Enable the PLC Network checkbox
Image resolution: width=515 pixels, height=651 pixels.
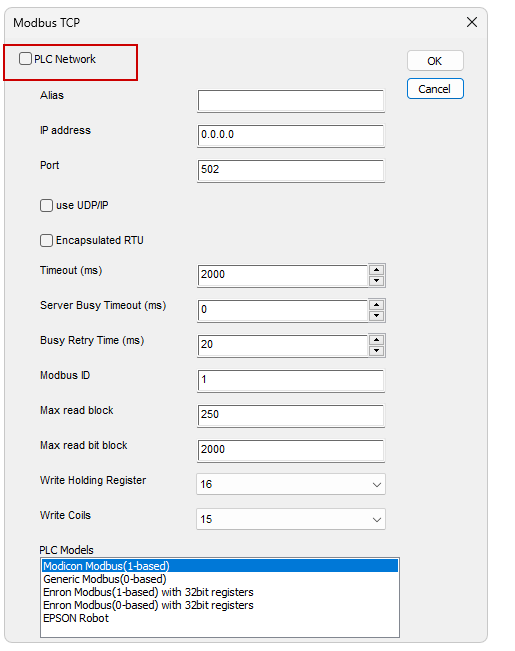point(25,59)
